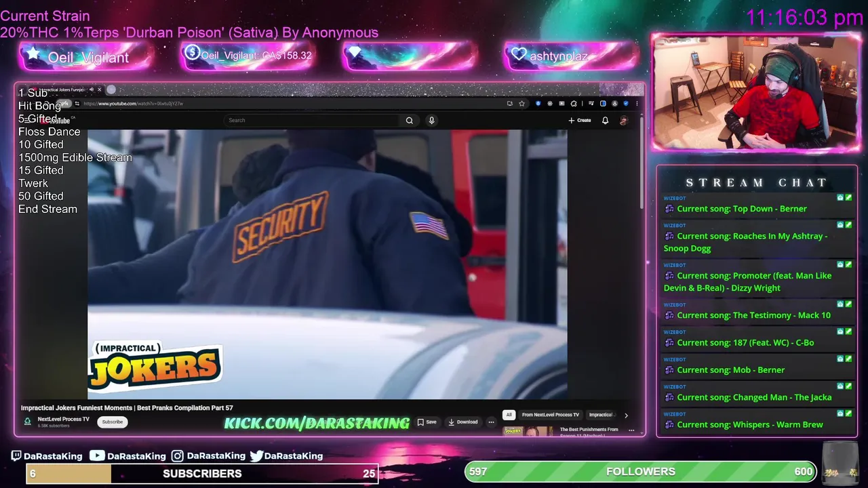The height and width of the screenshot is (488, 868).
Task: Select the All filter chip
Action: (509, 415)
